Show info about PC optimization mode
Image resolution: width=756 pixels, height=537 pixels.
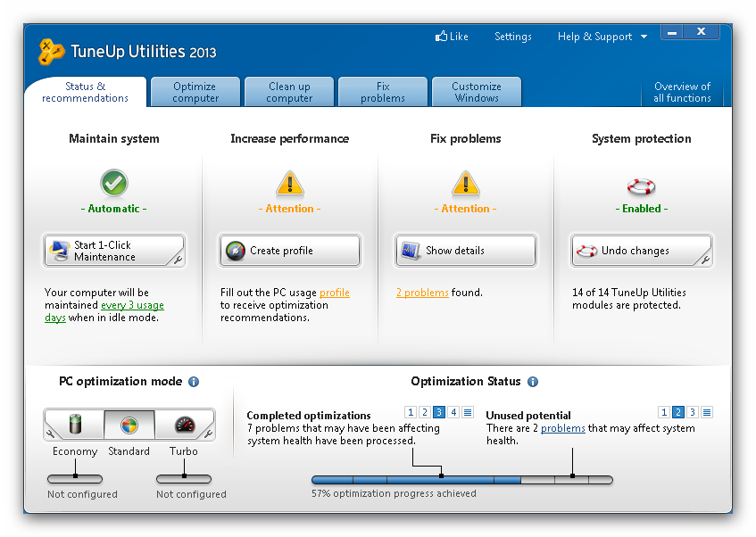(x=194, y=382)
